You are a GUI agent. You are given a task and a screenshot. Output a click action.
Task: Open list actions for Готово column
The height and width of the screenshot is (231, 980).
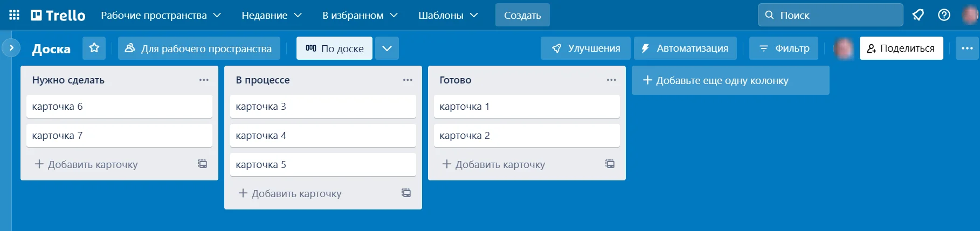[611, 80]
